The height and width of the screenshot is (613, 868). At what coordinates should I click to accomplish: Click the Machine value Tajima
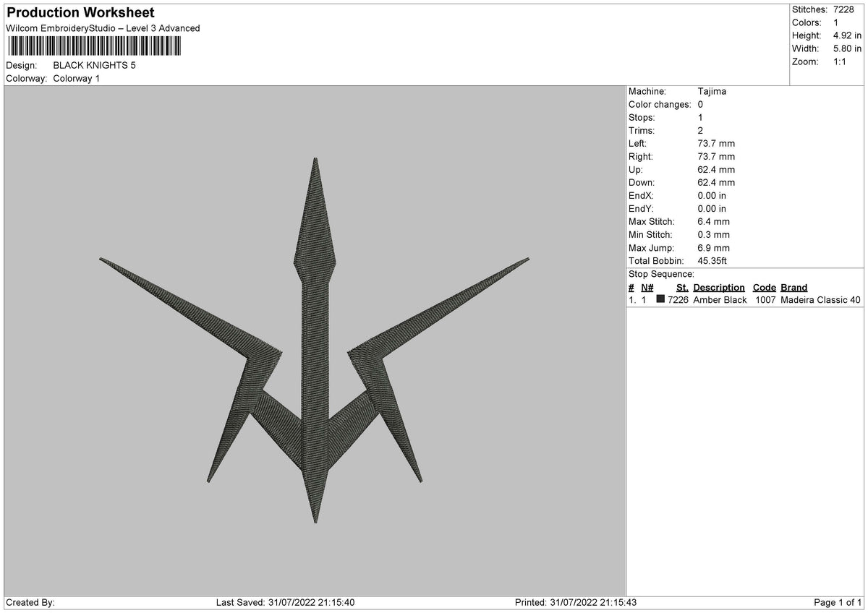pos(712,92)
